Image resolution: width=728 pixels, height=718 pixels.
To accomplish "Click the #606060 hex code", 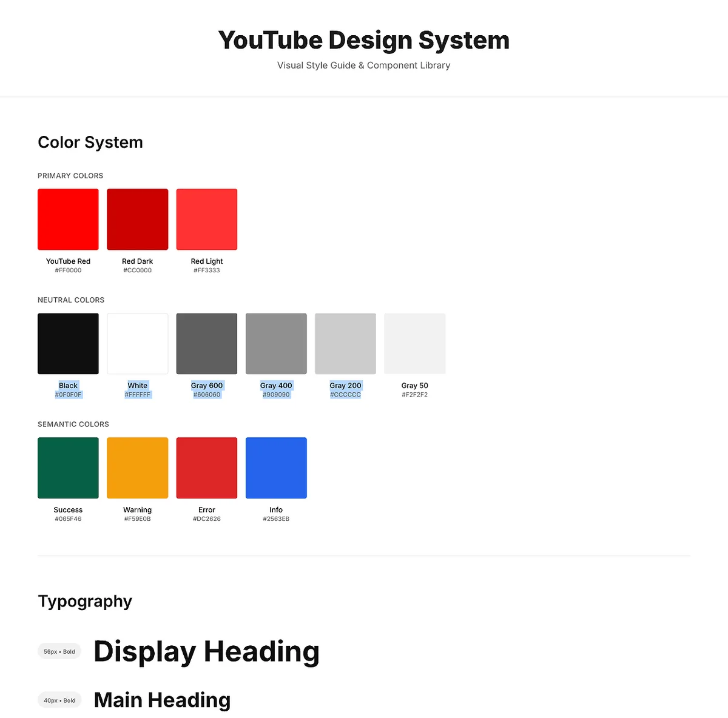I will (x=207, y=395).
